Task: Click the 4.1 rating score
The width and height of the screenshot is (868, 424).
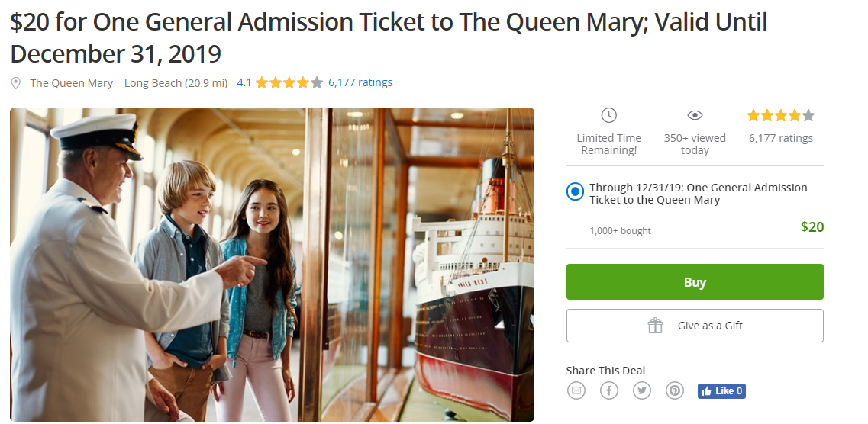Action: point(244,82)
